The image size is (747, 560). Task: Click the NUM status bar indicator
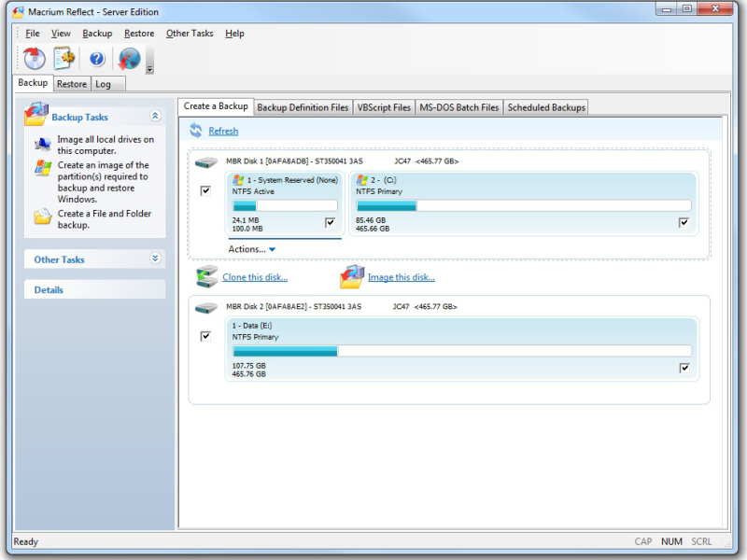click(671, 541)
